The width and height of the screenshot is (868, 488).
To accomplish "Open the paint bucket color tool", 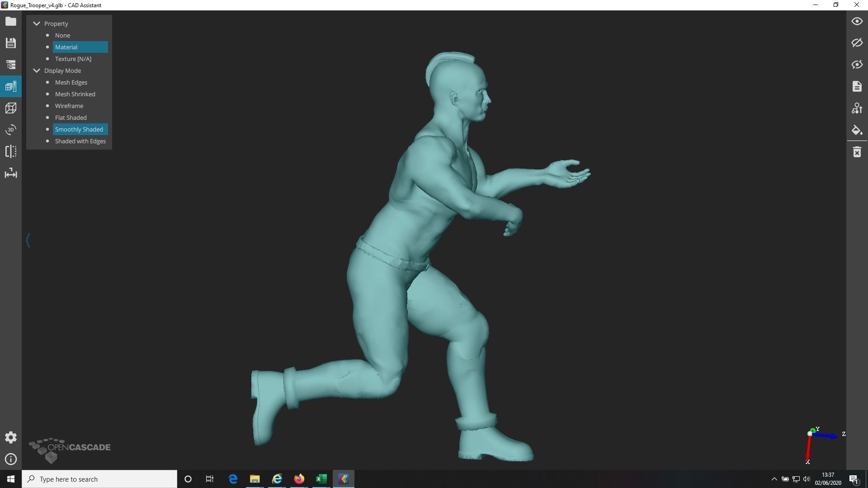I will (x=857, y=130).
